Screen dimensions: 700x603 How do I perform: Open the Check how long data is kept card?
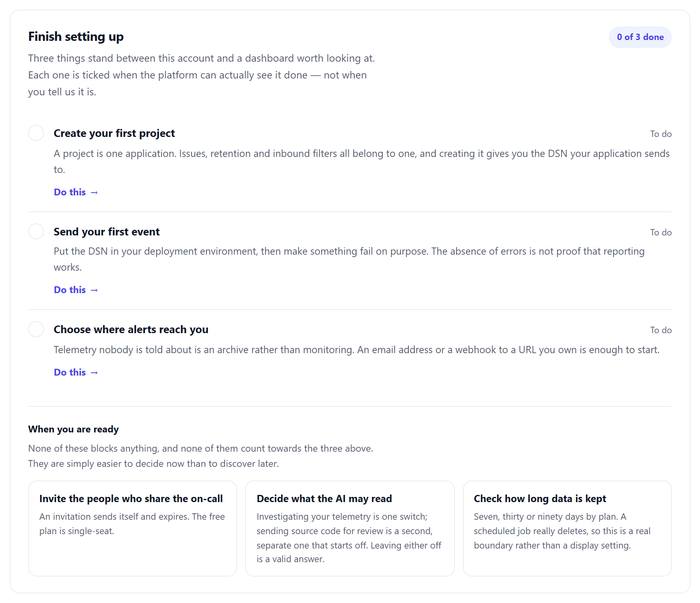click(x=567, y=529)
